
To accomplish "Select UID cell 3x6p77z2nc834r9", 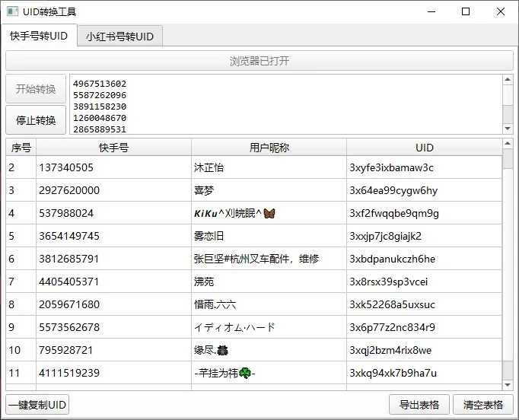I will 425,327.
